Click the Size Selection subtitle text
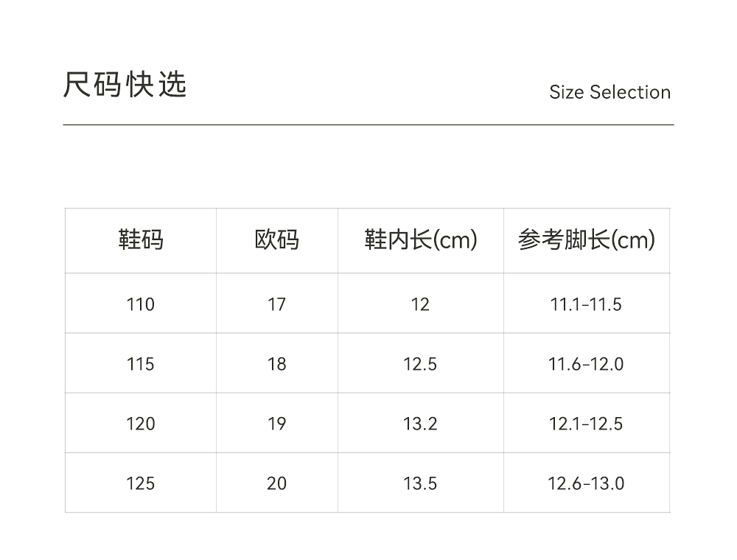737x560 pixels. (609, 92)
